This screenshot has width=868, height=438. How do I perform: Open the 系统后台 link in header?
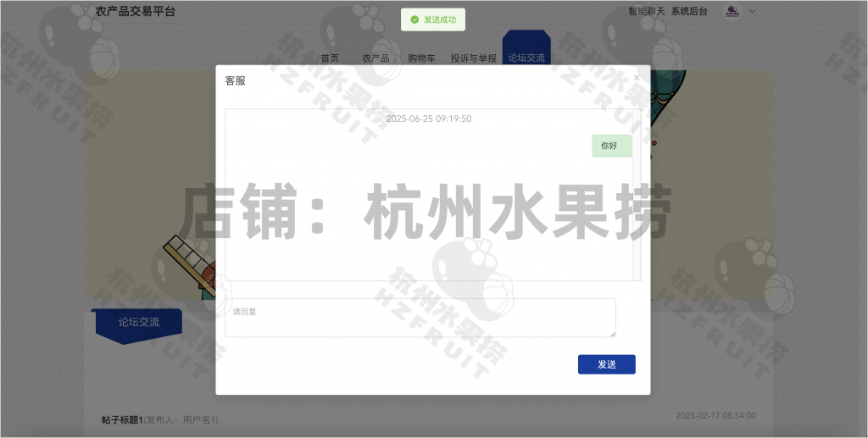pyautogui.click(x=689, y=11)
